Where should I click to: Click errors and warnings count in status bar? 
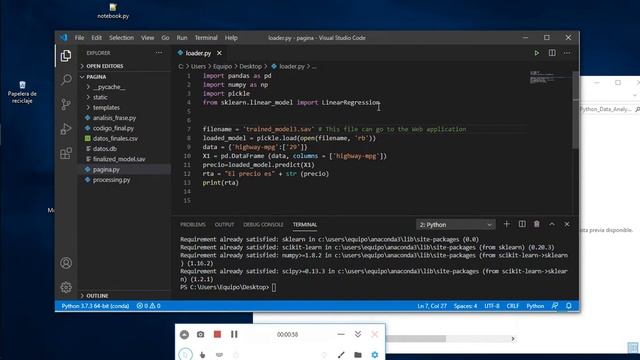pos(149,306)
